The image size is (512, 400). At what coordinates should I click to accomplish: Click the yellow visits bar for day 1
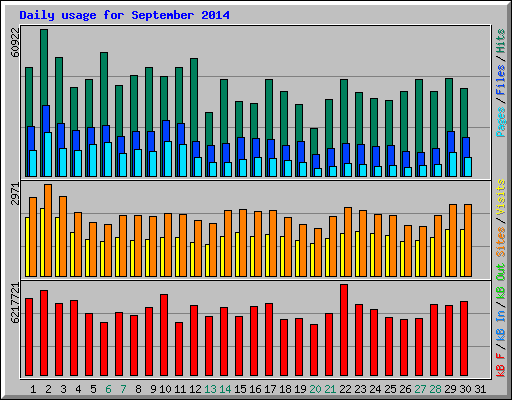coord(27,247)
